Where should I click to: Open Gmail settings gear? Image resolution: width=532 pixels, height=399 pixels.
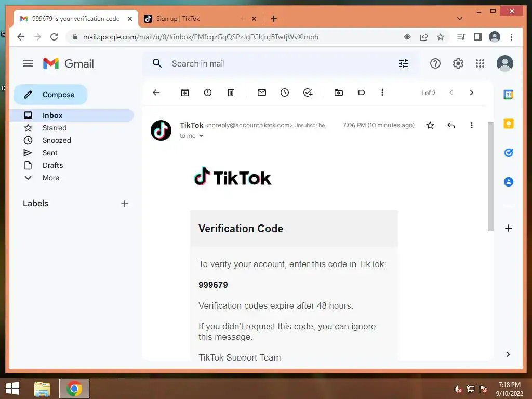coord(458,63)
